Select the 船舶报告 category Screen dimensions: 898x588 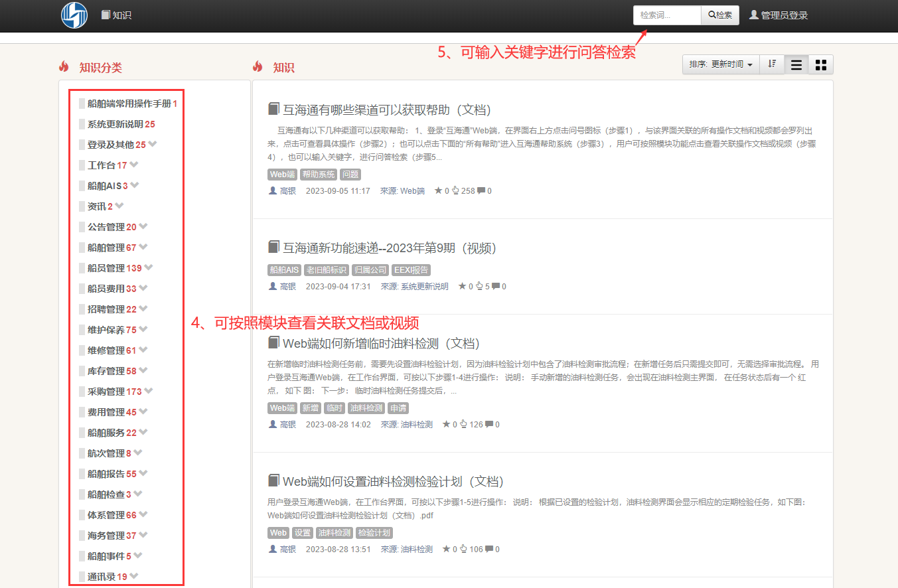pyautogui.click(x=106, y=474)
